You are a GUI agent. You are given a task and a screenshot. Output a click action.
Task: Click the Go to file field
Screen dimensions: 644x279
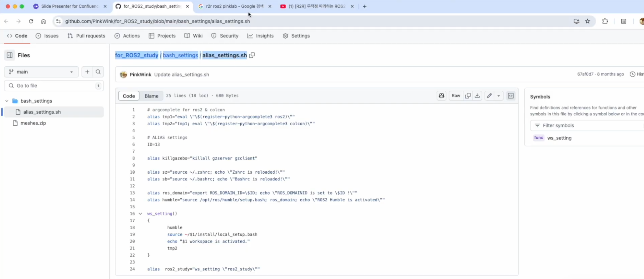(x=54, y=86)
